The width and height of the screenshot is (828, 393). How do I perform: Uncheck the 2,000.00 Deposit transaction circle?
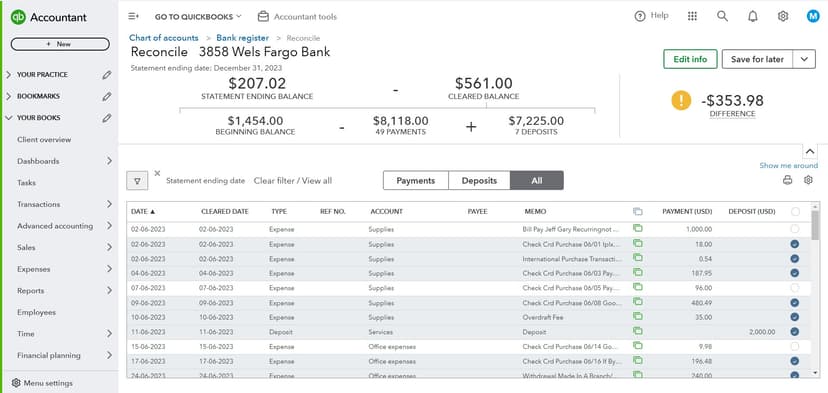[x=795, y=332]
